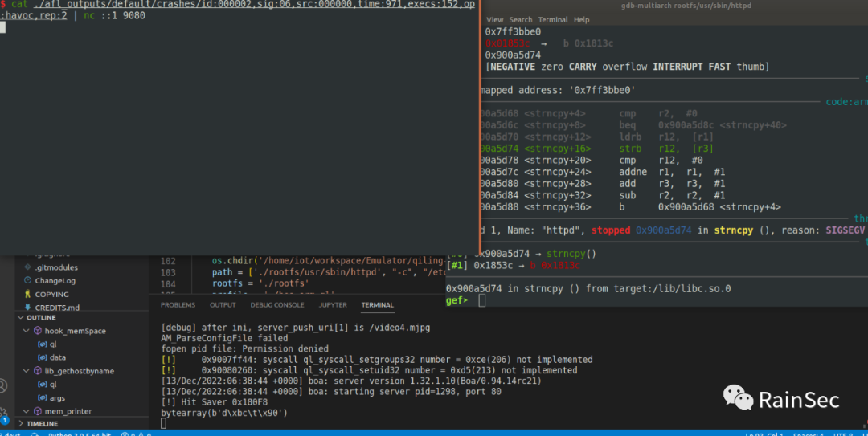Select lib_gethostbyname in the outline
Image resolution: width=868 pixels, height=436 pixels.
tap(79, 371)
